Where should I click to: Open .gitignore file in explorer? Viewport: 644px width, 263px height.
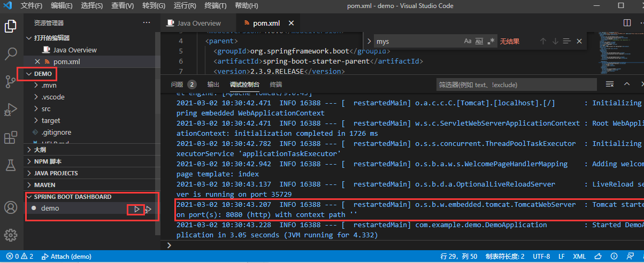pos(56,132)
